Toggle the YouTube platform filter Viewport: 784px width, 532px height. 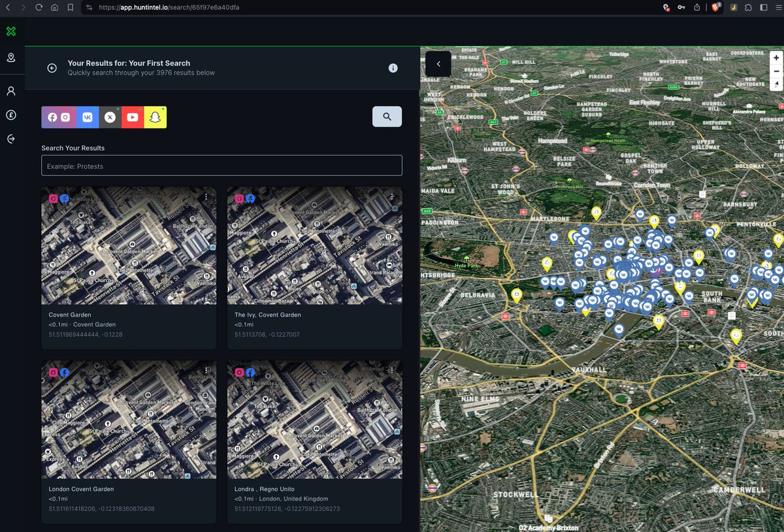pyautogui.click(x=133, y=117)
